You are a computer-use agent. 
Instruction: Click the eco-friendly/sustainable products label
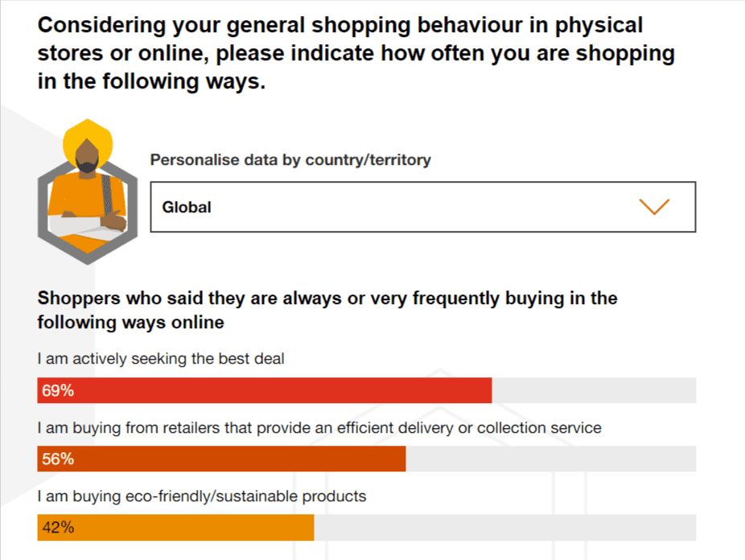click(202, 496)
